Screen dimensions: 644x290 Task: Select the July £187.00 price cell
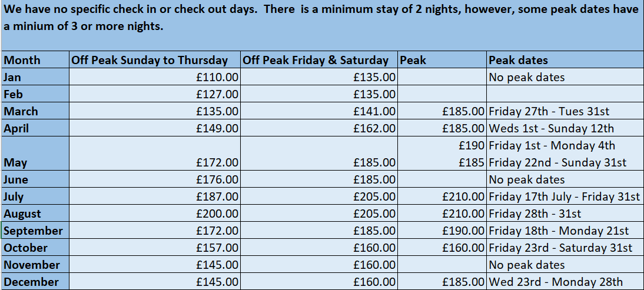click(x=155, y=196)
